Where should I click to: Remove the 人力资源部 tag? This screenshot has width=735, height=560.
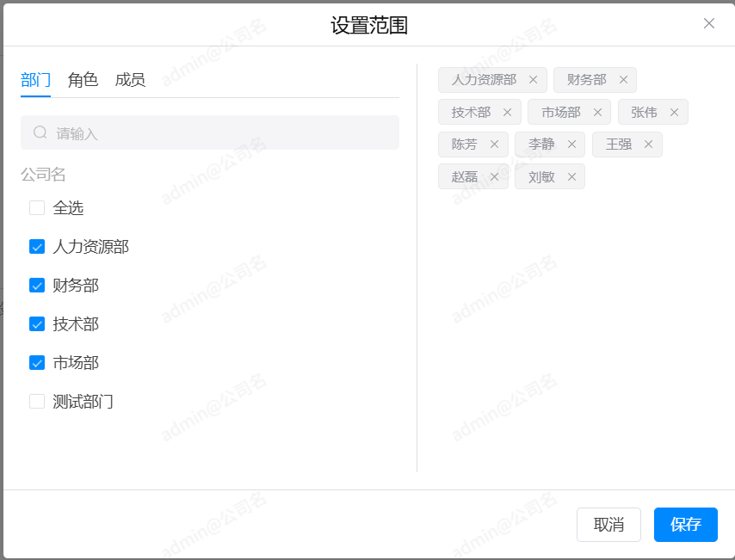(533, 80)
